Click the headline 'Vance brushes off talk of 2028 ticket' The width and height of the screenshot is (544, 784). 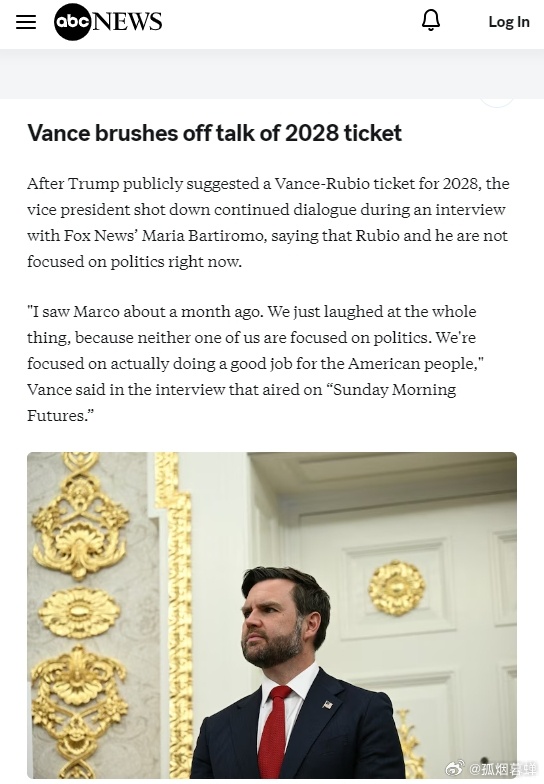point(214,133)
